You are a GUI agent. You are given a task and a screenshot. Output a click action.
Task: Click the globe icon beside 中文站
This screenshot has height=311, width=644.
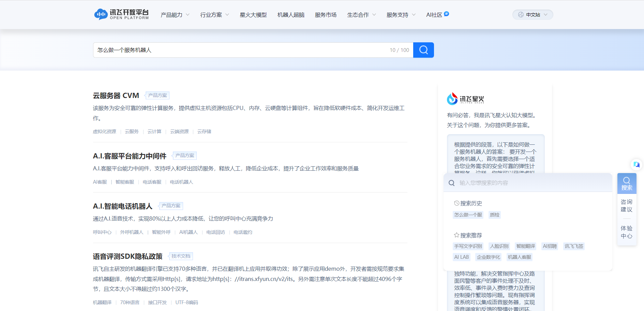pyautogui.click(x=521, y=15)
